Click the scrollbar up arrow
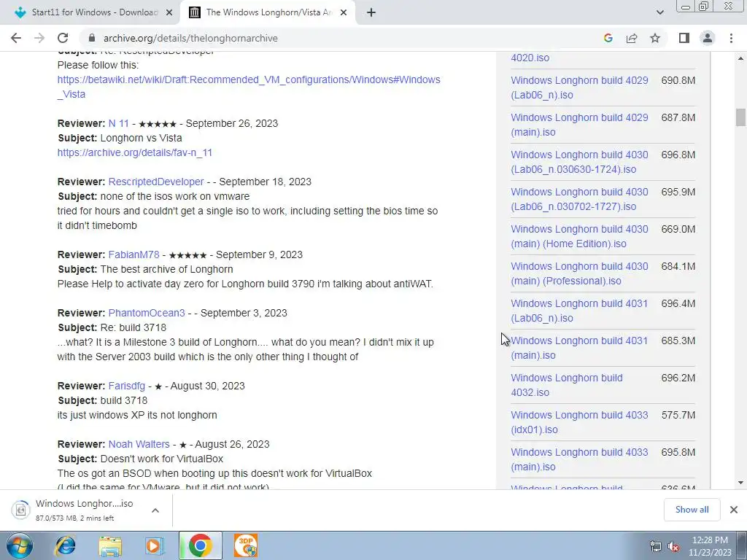 (x=740, y=58)
